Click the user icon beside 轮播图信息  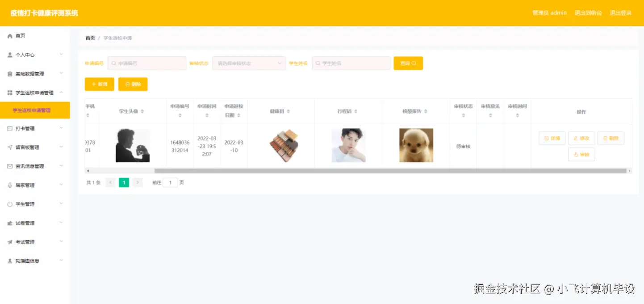[10, 261]
